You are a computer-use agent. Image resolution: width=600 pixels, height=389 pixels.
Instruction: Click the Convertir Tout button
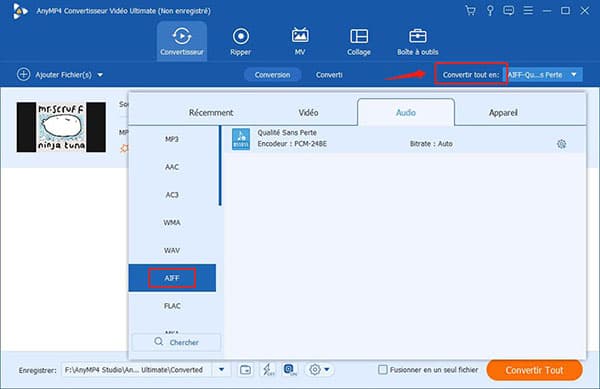click(534, 370)
